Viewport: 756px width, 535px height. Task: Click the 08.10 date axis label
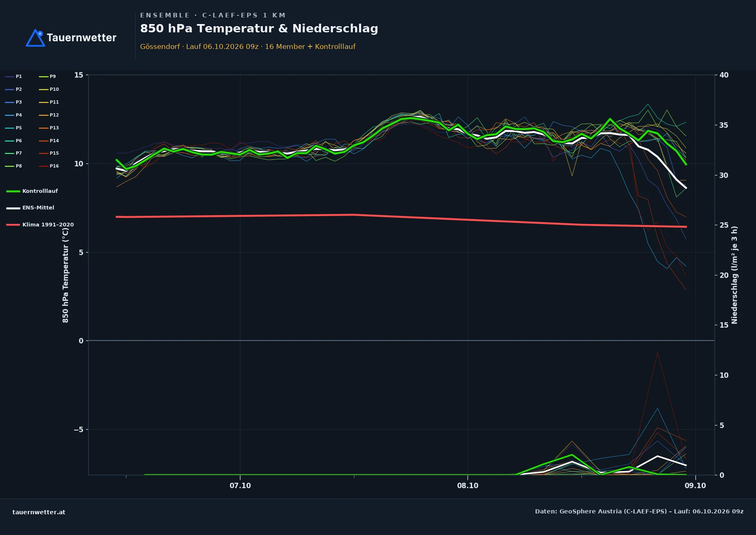click(x=468, y=486)
